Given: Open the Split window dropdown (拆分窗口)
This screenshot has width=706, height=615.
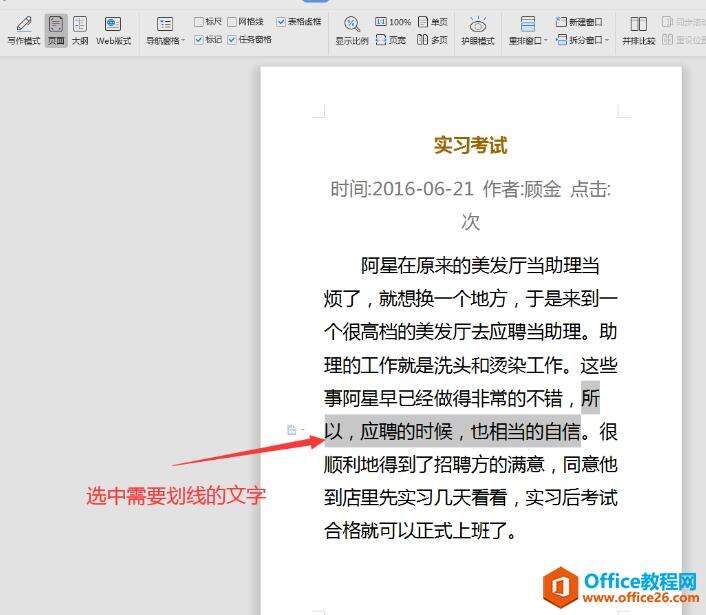Looking at the screenshot, I should tap(582, 40).
